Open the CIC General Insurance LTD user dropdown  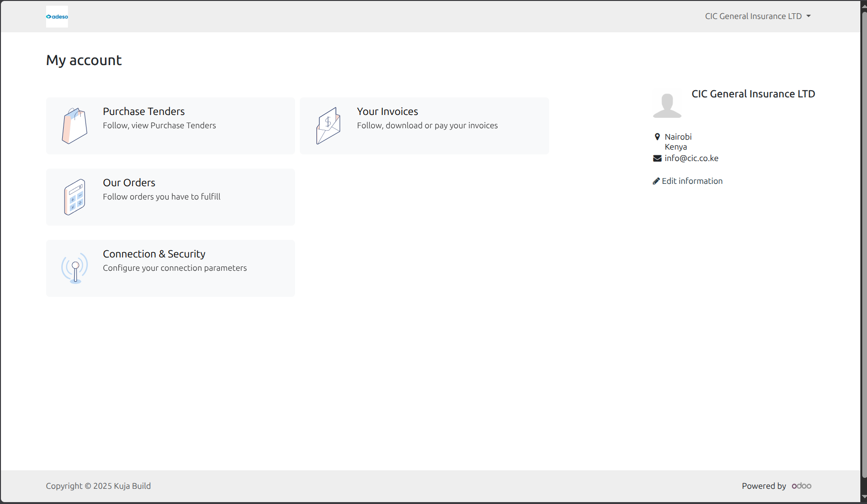tap(758, 16)
